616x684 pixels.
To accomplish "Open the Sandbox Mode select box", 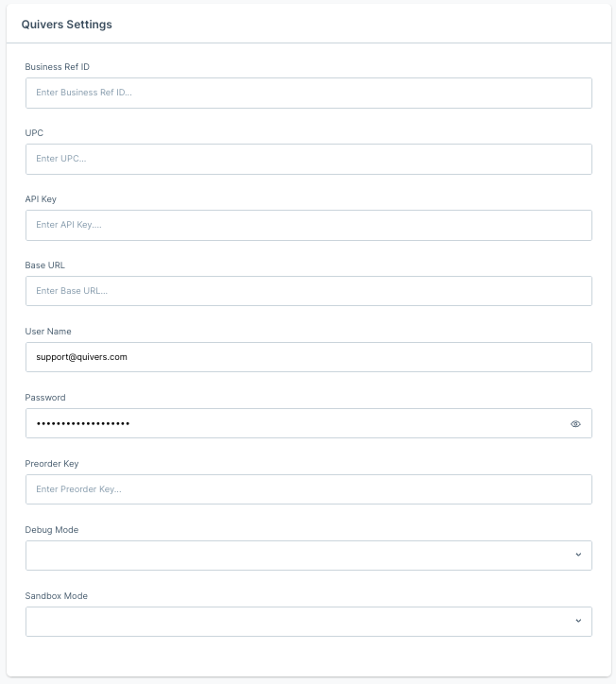I will (308, 622).
